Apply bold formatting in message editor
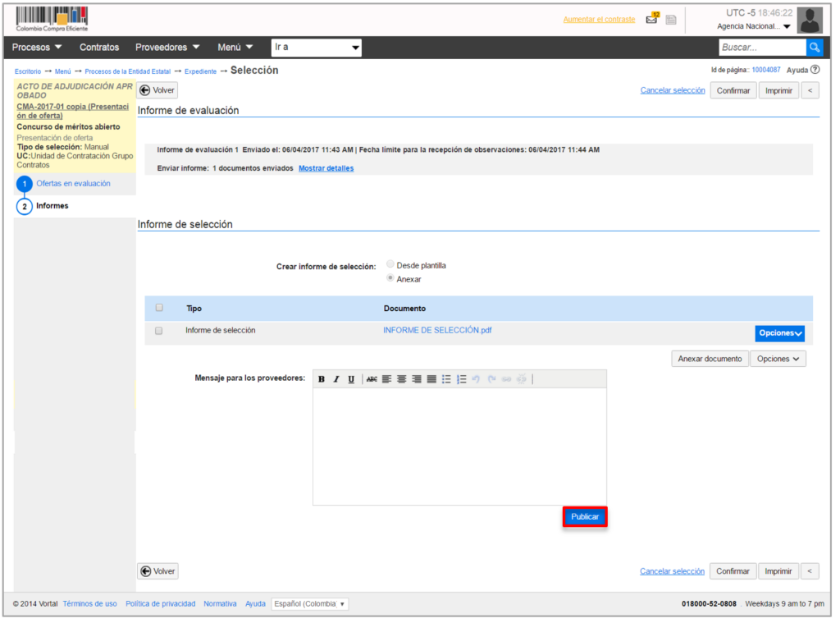 322,379
